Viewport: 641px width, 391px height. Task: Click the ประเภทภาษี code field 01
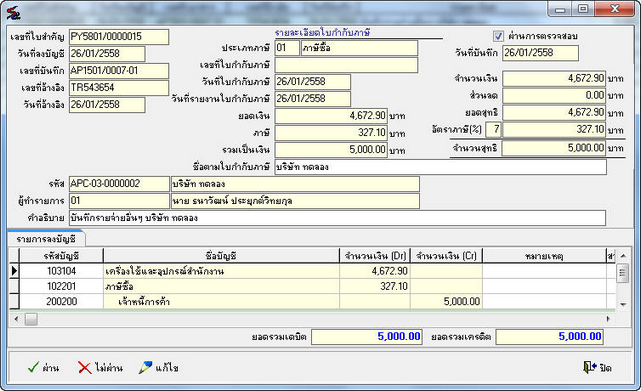287,48
